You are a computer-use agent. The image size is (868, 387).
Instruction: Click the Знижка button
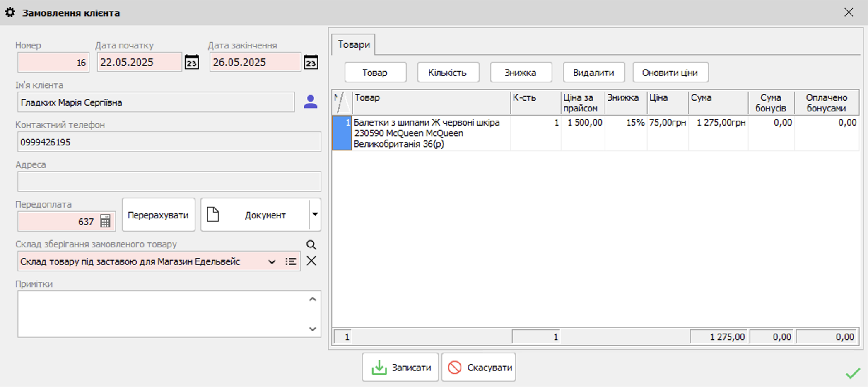tap(521, 73)
